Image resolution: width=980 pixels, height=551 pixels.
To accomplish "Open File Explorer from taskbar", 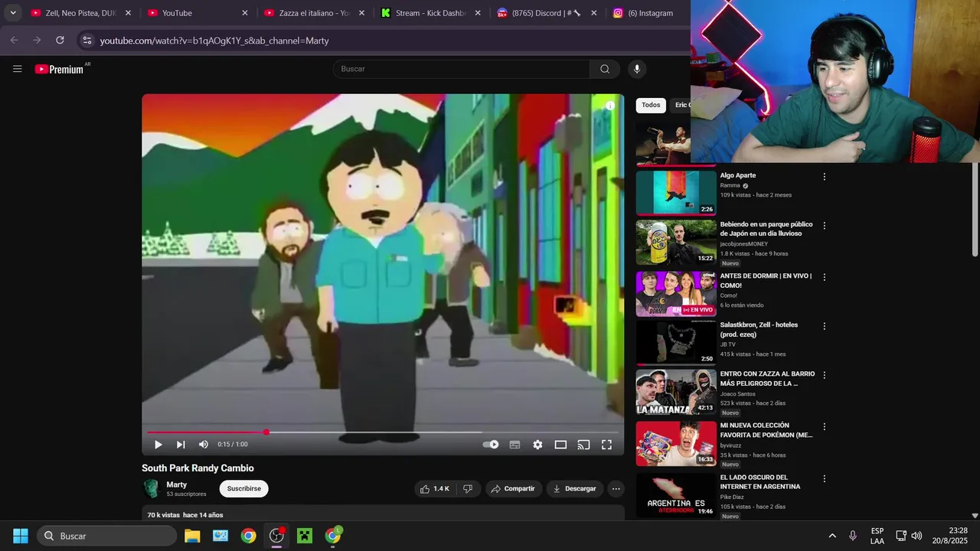I will [x=192, y=536].
